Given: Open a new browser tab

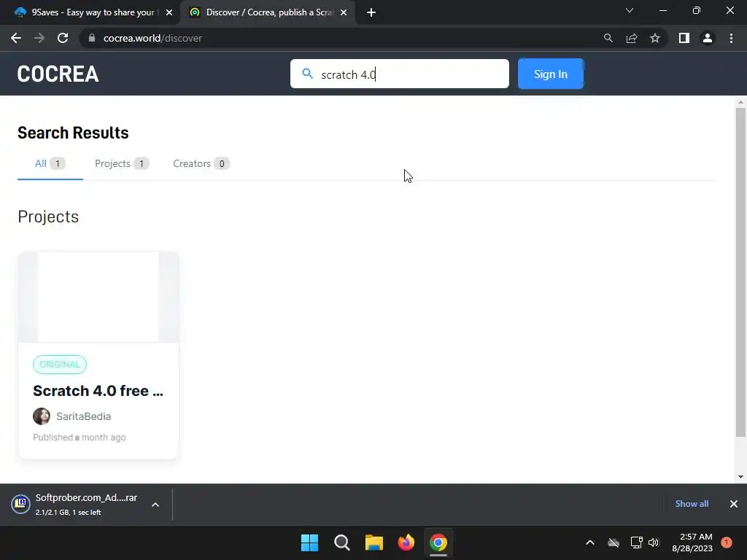Looking at the screenshot, I should [371, 12].
